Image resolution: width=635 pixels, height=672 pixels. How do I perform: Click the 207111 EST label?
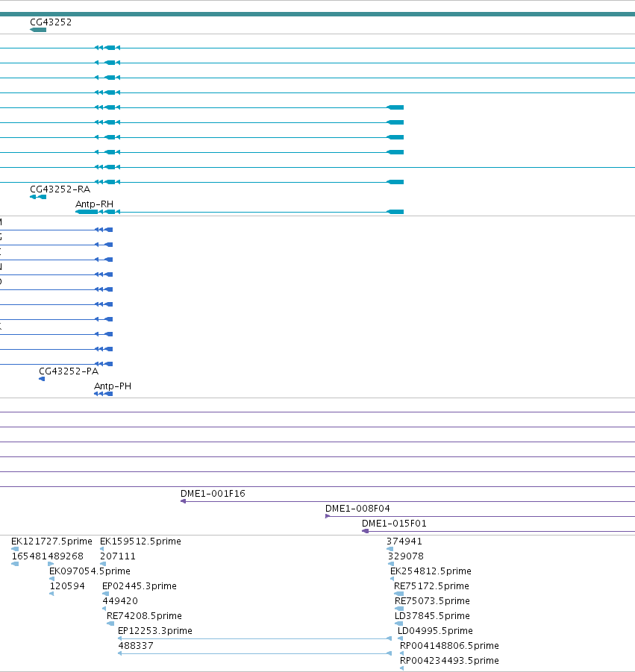(x=118, y=556)
